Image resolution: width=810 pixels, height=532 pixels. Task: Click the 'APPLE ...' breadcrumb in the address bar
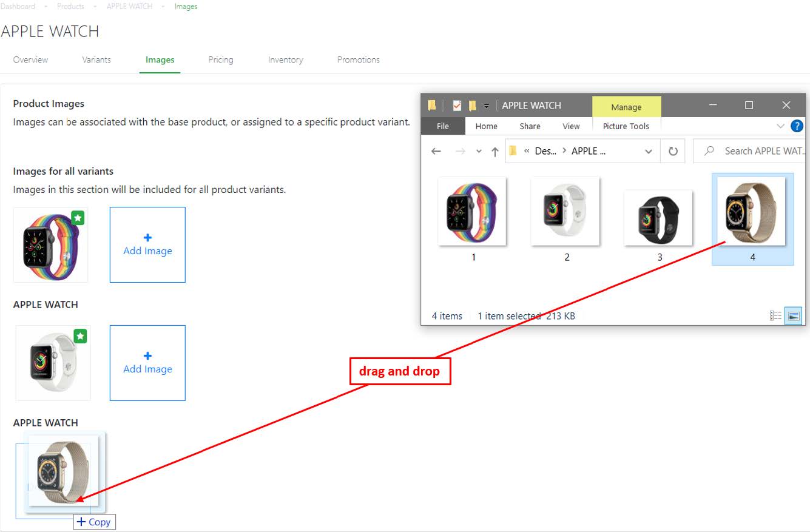(x=589, y=151)
